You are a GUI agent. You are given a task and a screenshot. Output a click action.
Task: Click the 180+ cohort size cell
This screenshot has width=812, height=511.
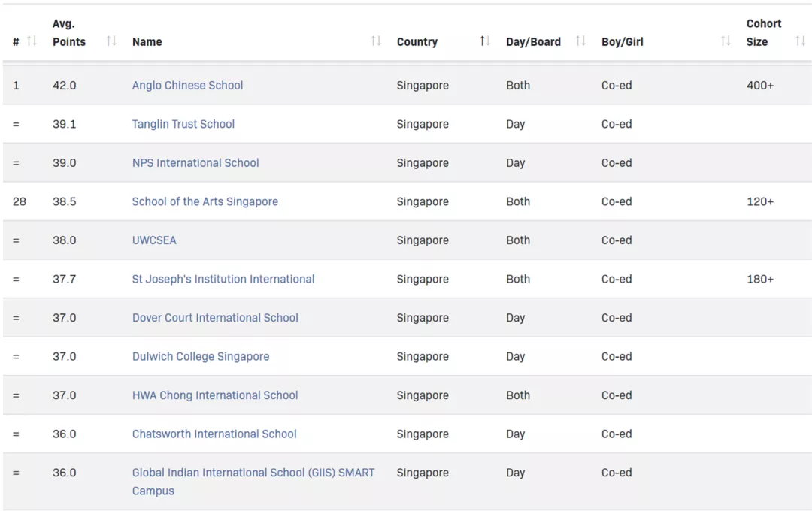(x=759, y=279)
